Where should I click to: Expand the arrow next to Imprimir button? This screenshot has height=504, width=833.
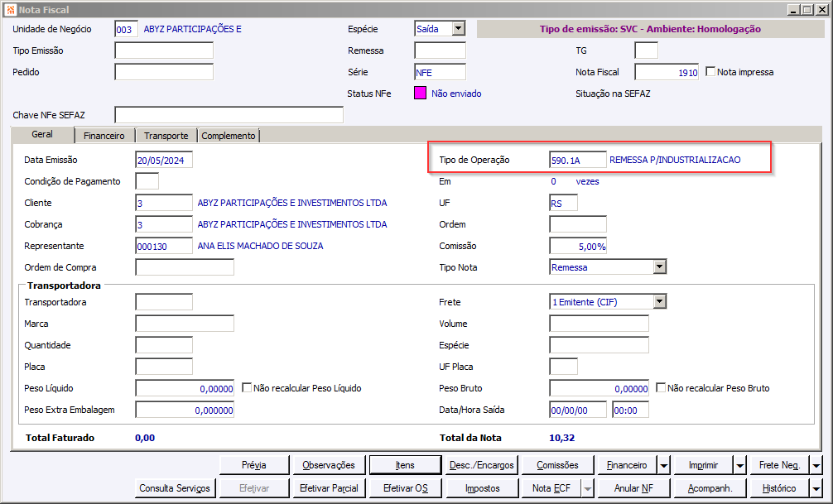tap(739, 465)
